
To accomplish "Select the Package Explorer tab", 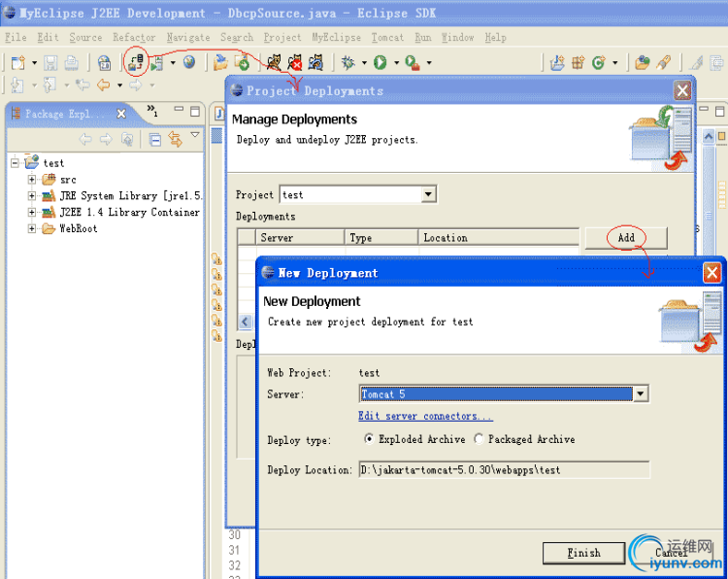I will pyautogui.click(x=63, y=114).
